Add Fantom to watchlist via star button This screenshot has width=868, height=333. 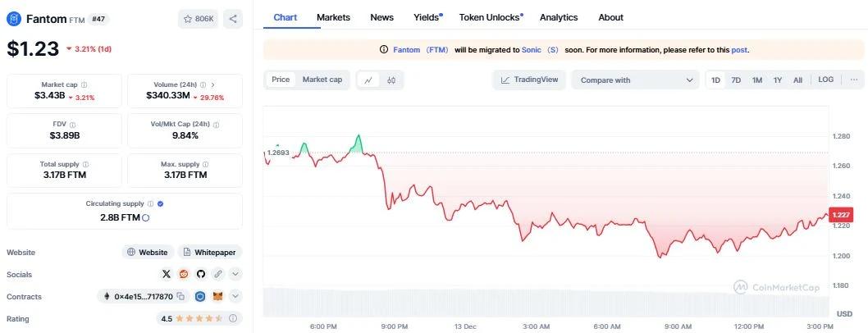click(199, 18)
